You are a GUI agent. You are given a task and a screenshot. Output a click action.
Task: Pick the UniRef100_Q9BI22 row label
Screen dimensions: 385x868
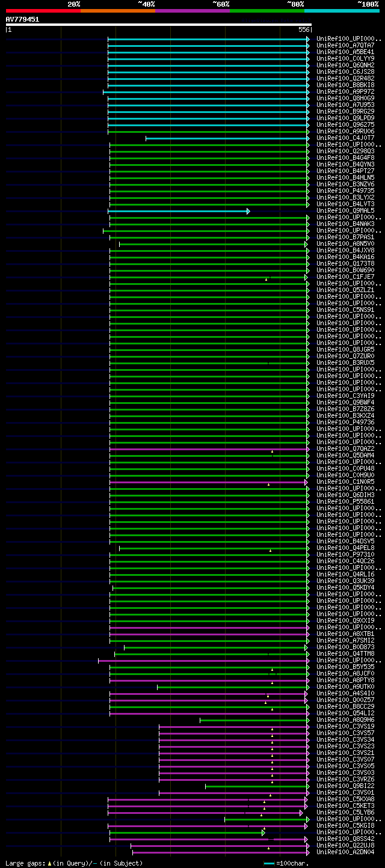[345, 786]
